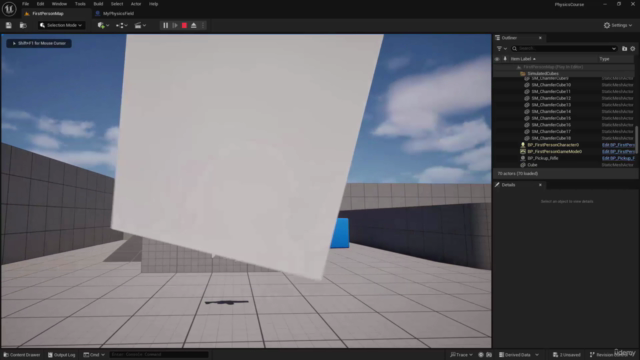This screenshot has width=640, height=360.
Task: Open the Actor menu
Action: (136, 4)
